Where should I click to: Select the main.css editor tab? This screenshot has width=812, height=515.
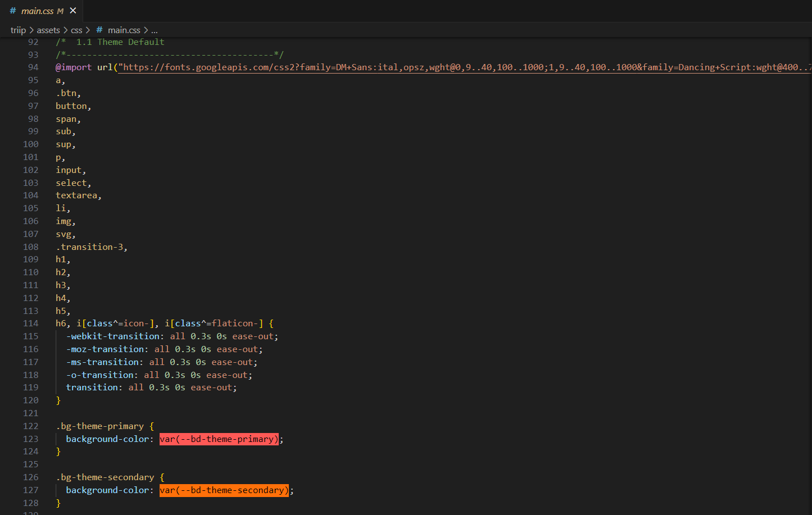(x=42, y=11)
